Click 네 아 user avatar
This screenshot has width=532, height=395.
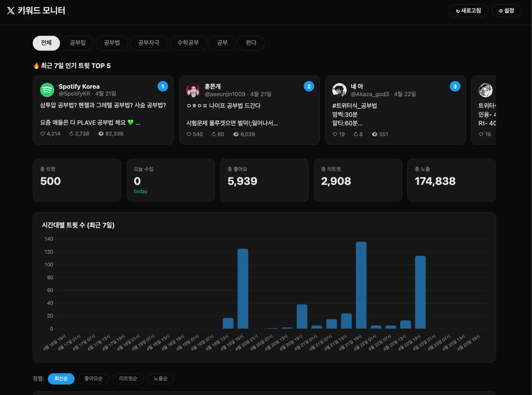(339, 90)
